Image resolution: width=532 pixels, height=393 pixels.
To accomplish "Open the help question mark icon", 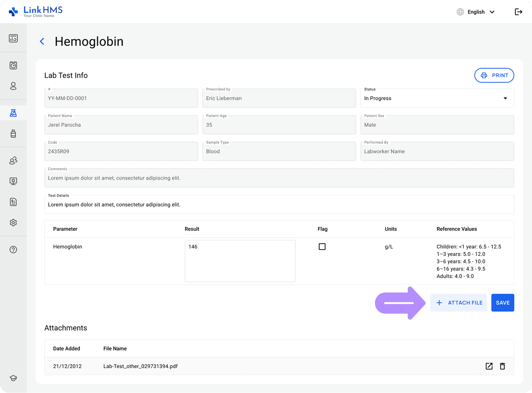I will tap(13, 249).
